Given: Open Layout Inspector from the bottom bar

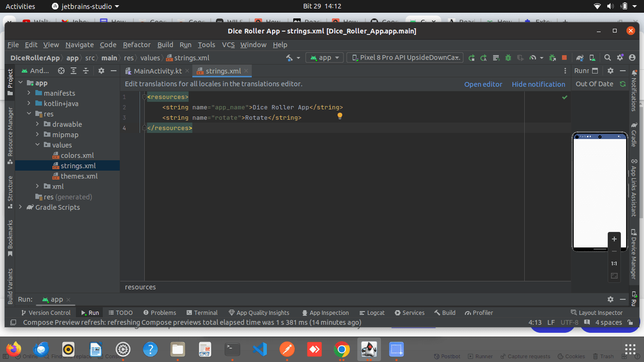Looking at the screenshot, I should tap(596, 313).
